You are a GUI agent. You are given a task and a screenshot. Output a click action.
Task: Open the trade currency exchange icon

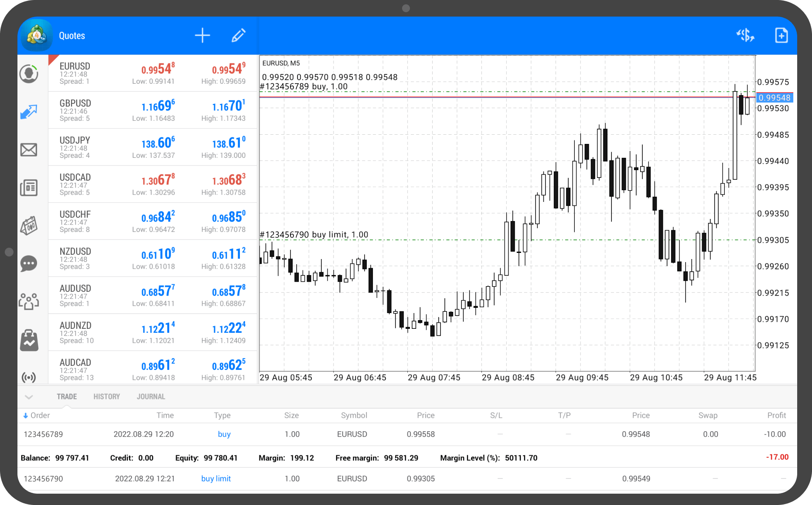pyautogui.click(x=745, y=35)
